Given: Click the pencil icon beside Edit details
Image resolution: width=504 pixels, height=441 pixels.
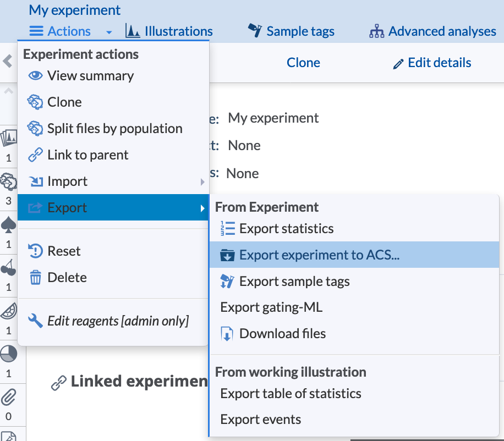Looking at the screenshot, I should pos(398,64).
